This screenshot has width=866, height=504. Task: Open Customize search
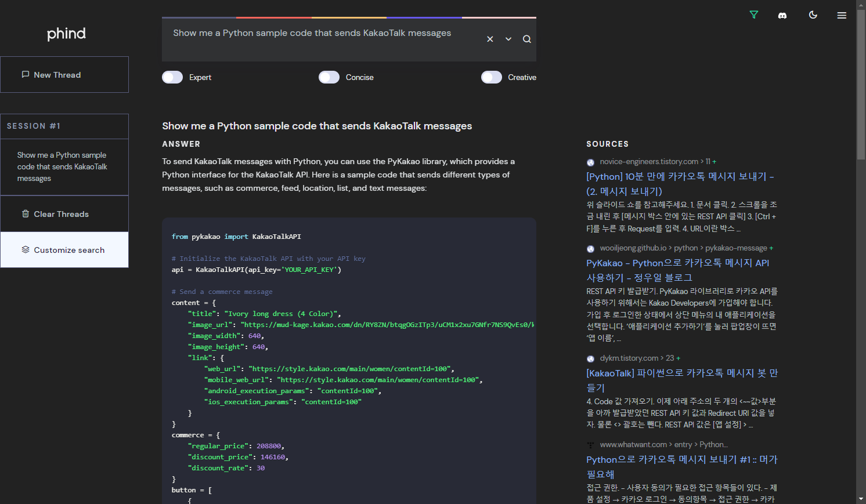pos(64,250)
